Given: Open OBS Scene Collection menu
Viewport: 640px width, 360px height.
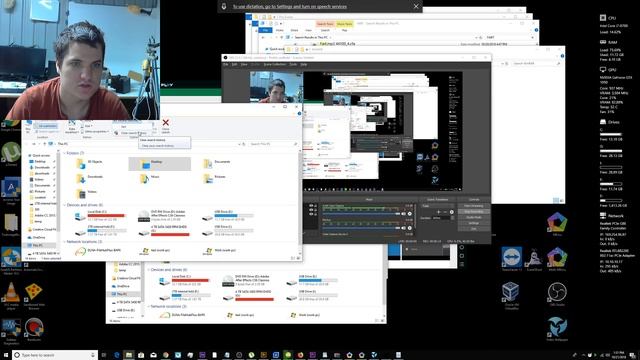Looking at the screenshot, I should tap(275, 64).
